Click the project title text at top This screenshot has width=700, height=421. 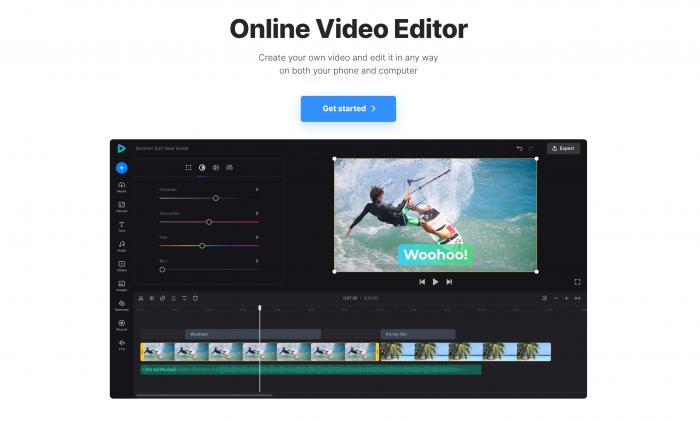coord(162,148)
